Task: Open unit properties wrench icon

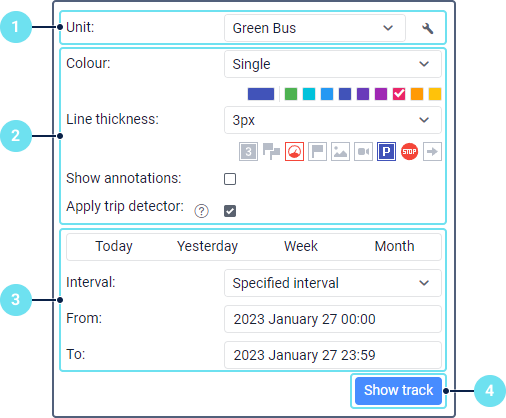Action: (427, 28)
